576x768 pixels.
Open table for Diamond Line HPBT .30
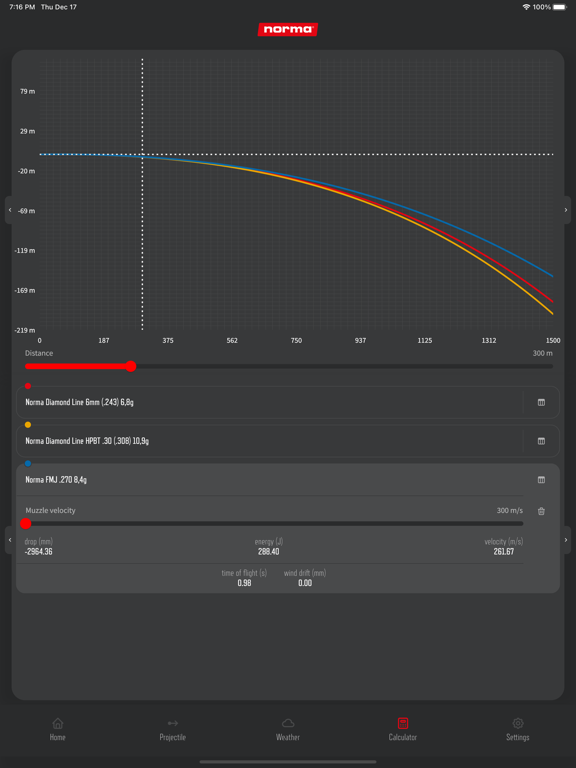[x=541, y=441]
